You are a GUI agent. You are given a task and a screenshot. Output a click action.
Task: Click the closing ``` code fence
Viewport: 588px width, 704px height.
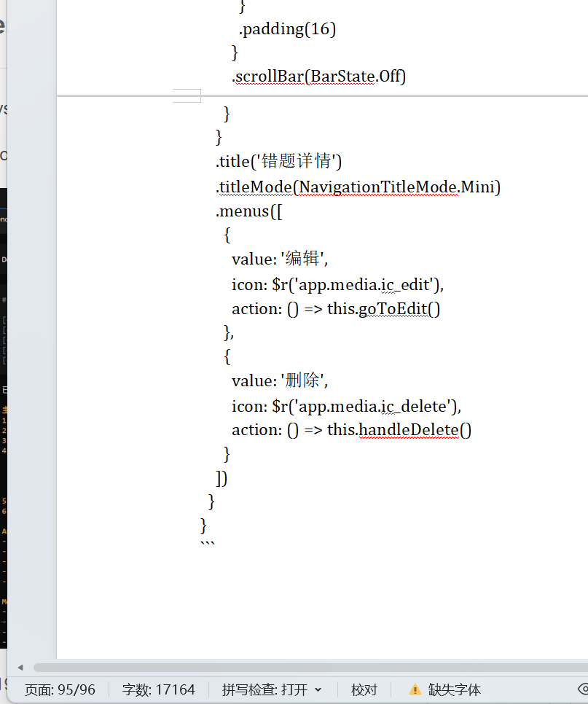208,544
